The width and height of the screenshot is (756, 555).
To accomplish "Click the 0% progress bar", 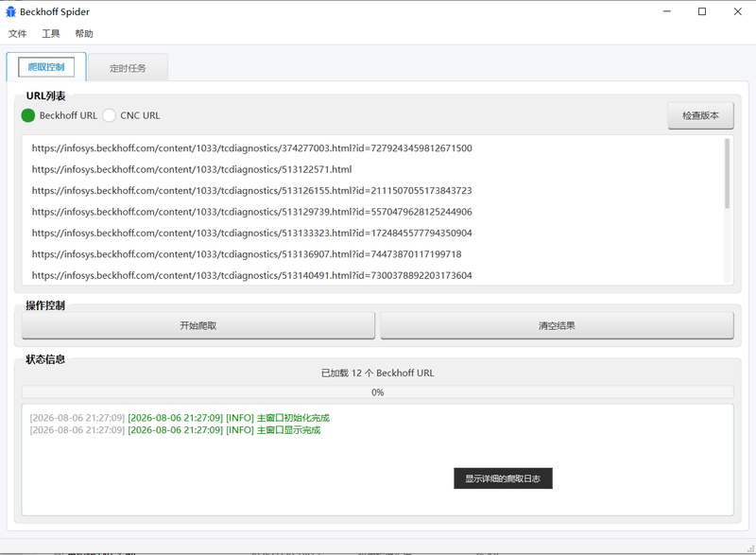I will click(x=377, y=392).
